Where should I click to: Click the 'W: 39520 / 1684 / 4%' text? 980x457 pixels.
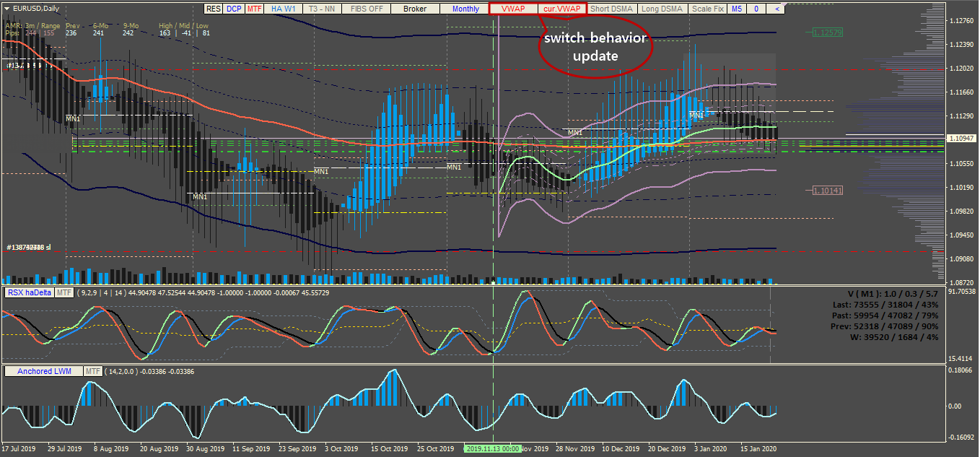pyautogui.click(x=895, y=337)
